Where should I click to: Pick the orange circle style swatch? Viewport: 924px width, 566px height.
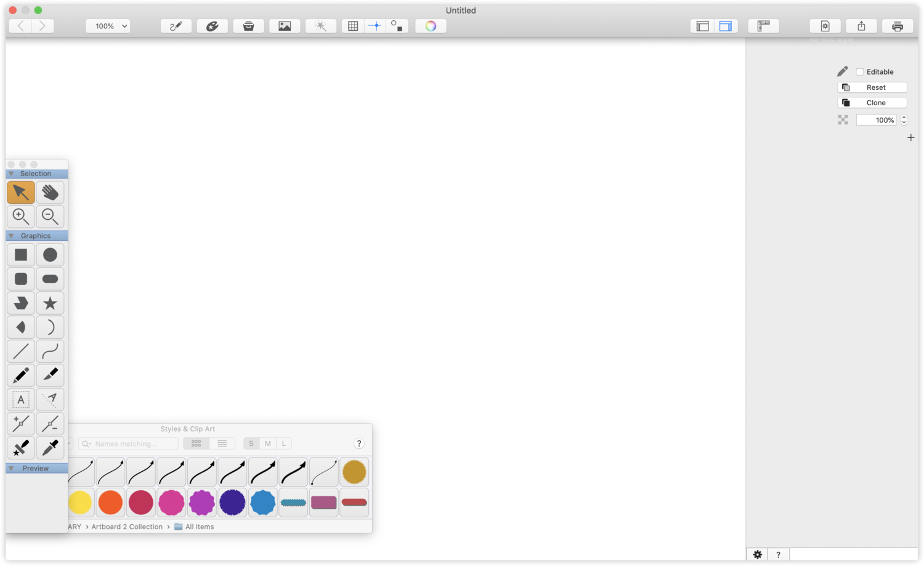tap(111, 503)
